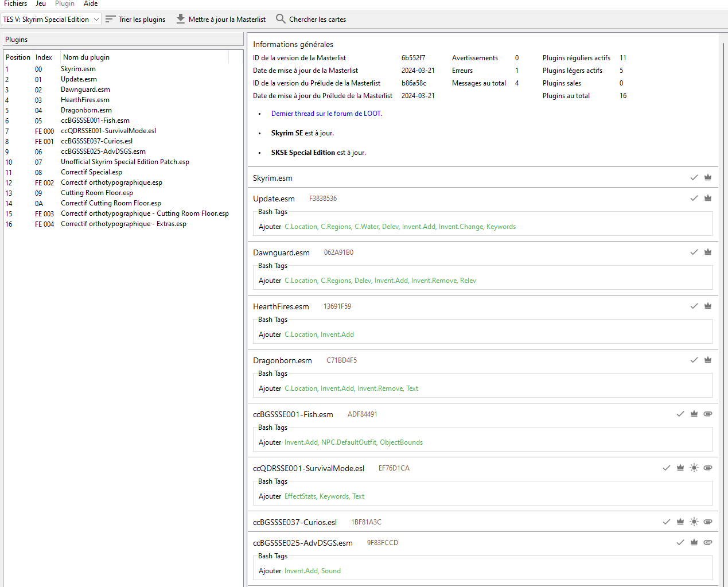Click the active checkmark icon on Dawnguard.esm card
Viewport: 728px width, 587px height.
point(694,252)
